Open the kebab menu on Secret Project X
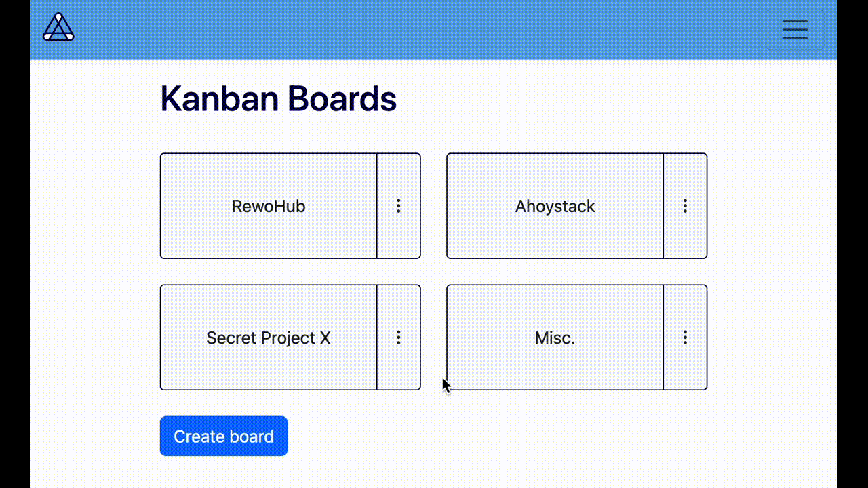Image resolution: width=868 pixels, height=488 pixels. coord(398,338)
